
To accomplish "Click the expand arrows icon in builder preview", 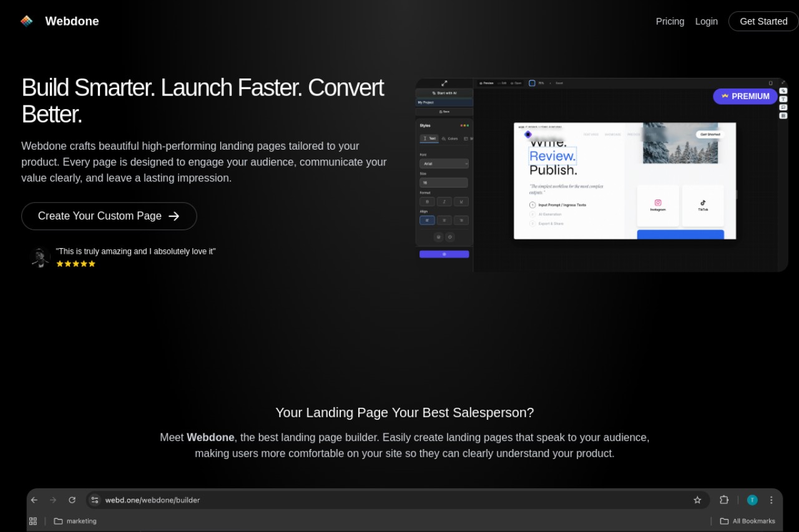I will tap(444, 83).
